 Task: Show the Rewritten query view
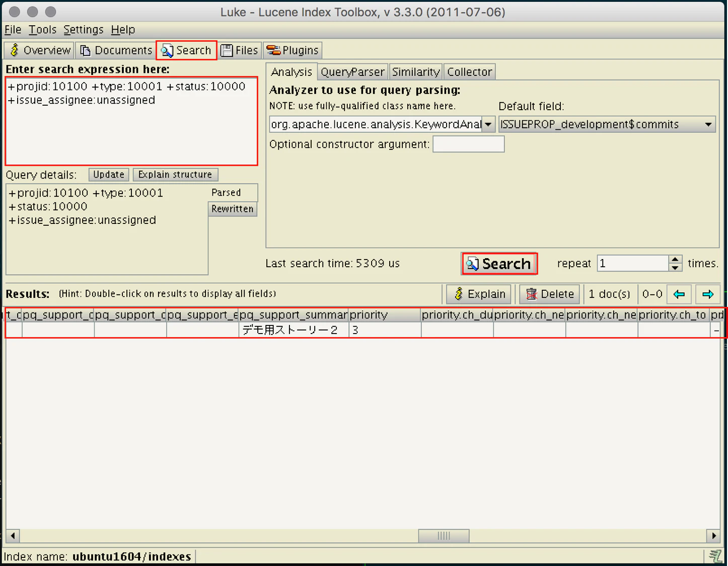[x=233, y=209]
